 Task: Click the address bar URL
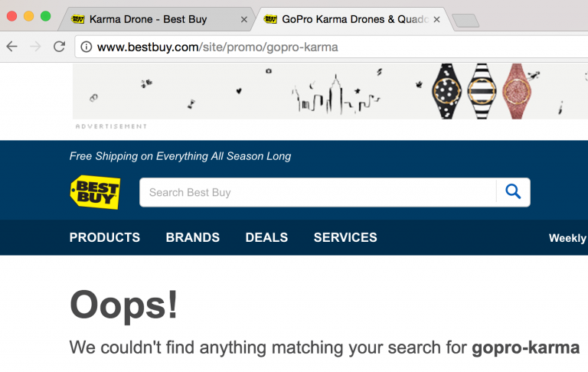[x=217, y=47]
